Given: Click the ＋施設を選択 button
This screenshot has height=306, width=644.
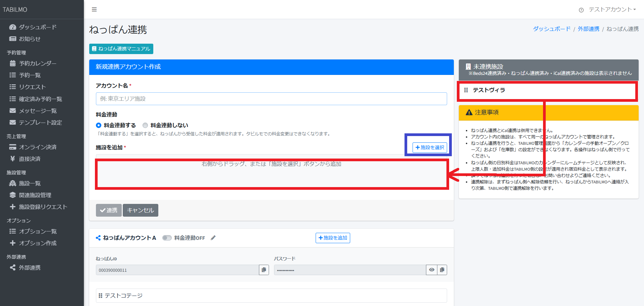Looking at the screenshot, I should [430, 147].
